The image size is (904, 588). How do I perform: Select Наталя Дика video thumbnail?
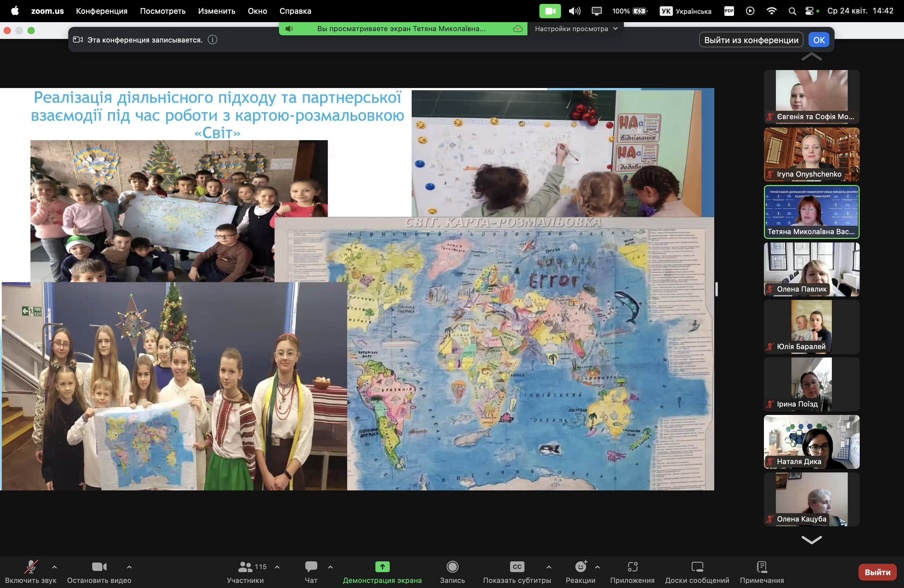(x=812, y=442)
